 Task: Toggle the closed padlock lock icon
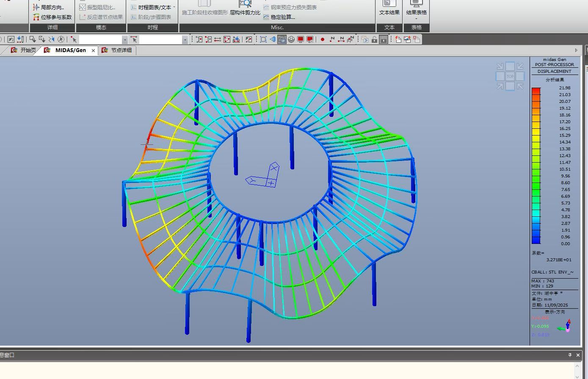click(x=384, y=39)
